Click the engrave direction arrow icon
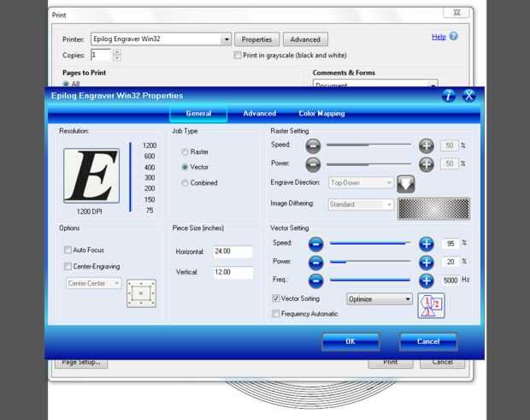This screenshot has height=420, width=530. [405, 184]
